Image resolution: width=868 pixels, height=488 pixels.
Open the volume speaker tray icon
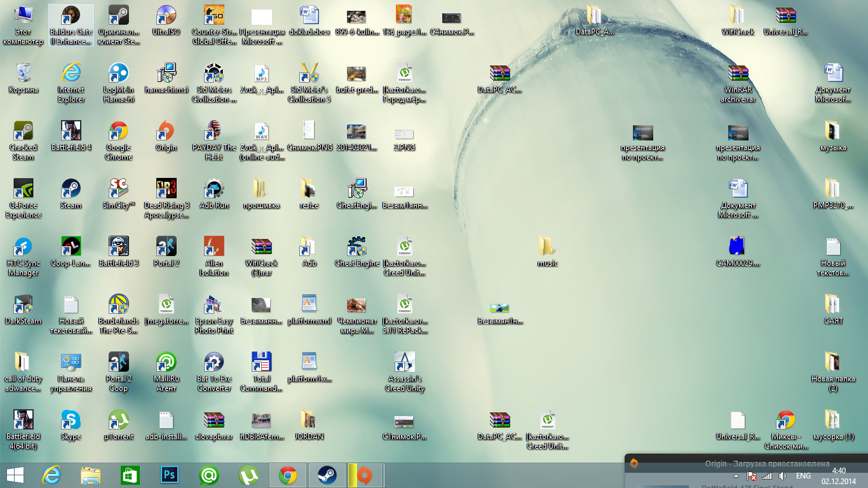click(783, 476)
